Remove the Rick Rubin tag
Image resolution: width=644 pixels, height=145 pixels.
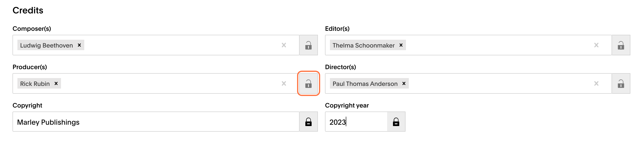click(56, 84)
